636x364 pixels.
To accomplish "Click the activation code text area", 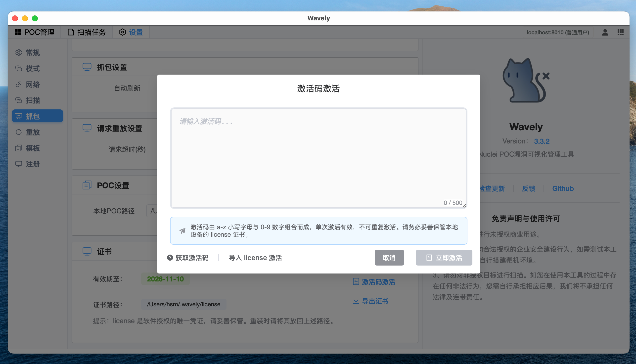I will pyautogui.click(x=318, y=158).
